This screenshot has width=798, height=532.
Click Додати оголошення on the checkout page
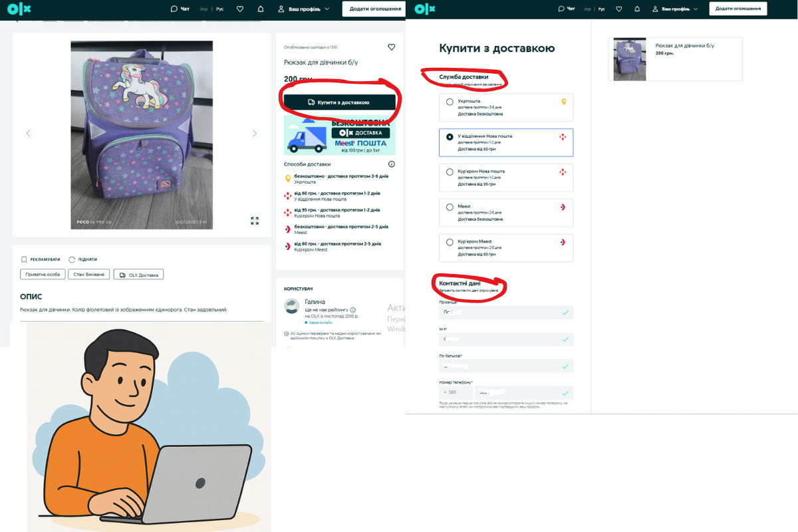click(737, 9)
